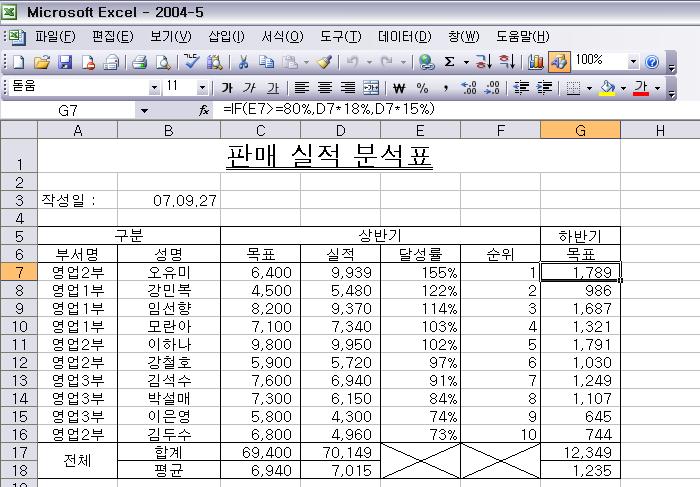Expand the Undo history dropdown arrow
This screenshot has height=487, width=700.
(369, 62)
